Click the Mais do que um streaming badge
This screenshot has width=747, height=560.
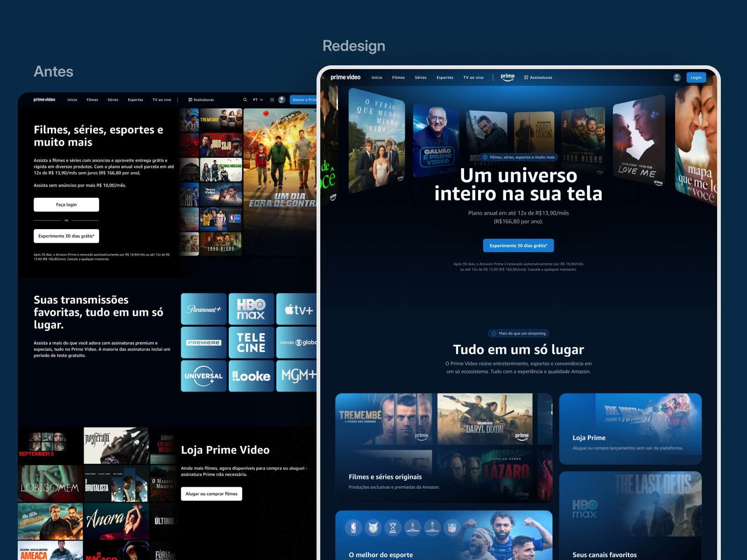(518, 333)
